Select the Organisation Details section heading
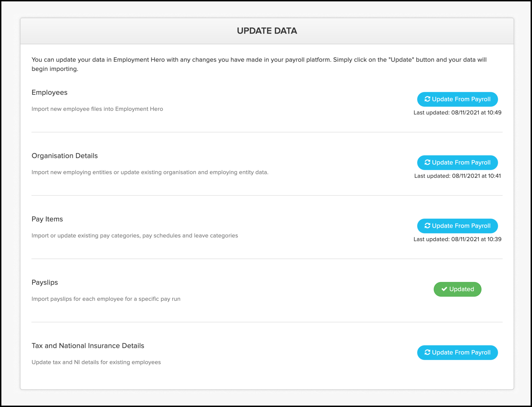 point(65,156)
